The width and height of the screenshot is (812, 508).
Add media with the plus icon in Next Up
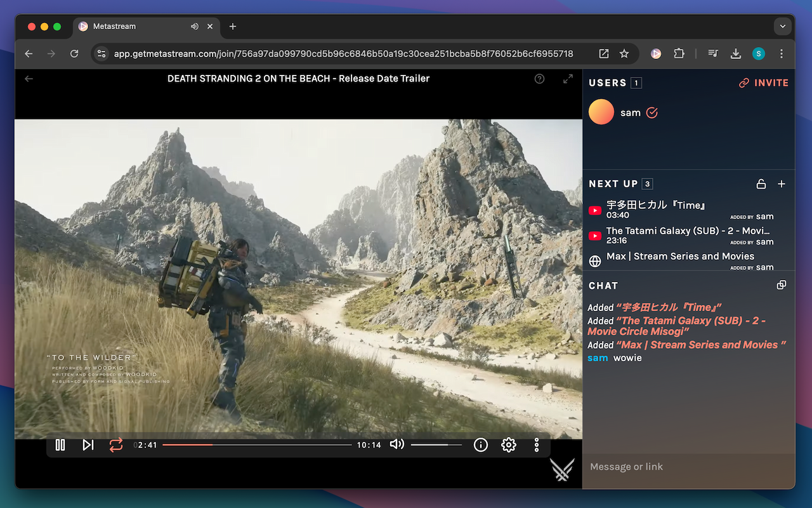click(782, 184)
